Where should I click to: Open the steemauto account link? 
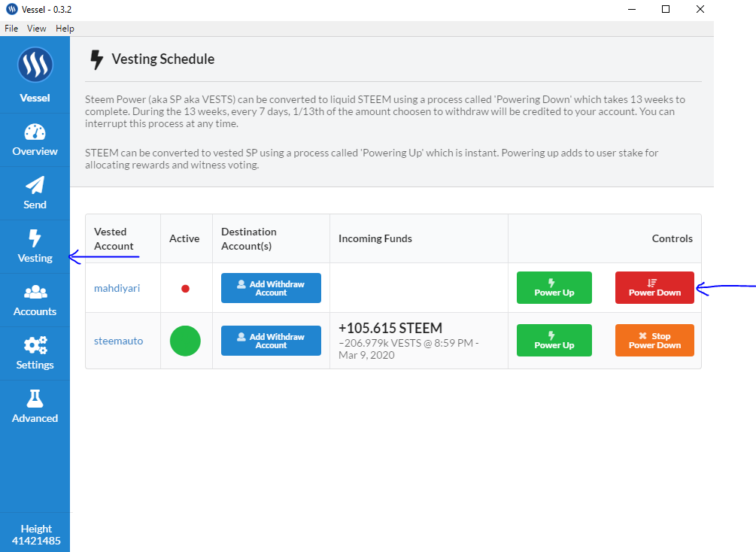[x=119, y=341]
